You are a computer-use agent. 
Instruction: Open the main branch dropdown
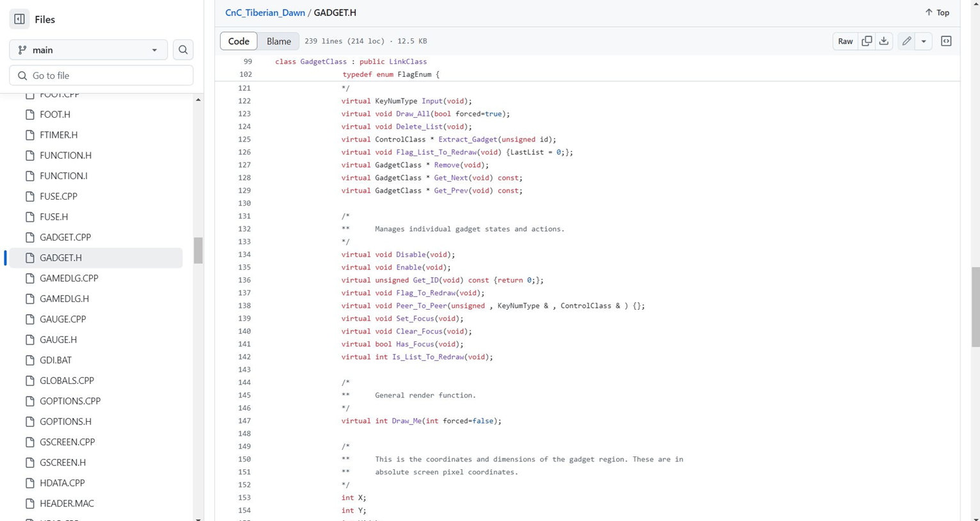point(88,50)
